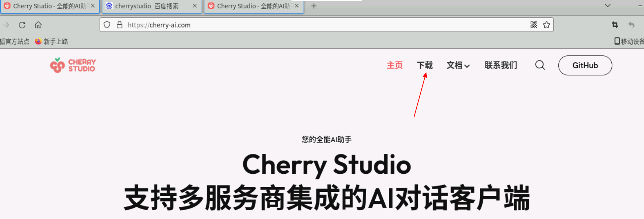Click the Cherry Studio logo
This screenshot has width=644, height=219.
click(x=73, y=65)
